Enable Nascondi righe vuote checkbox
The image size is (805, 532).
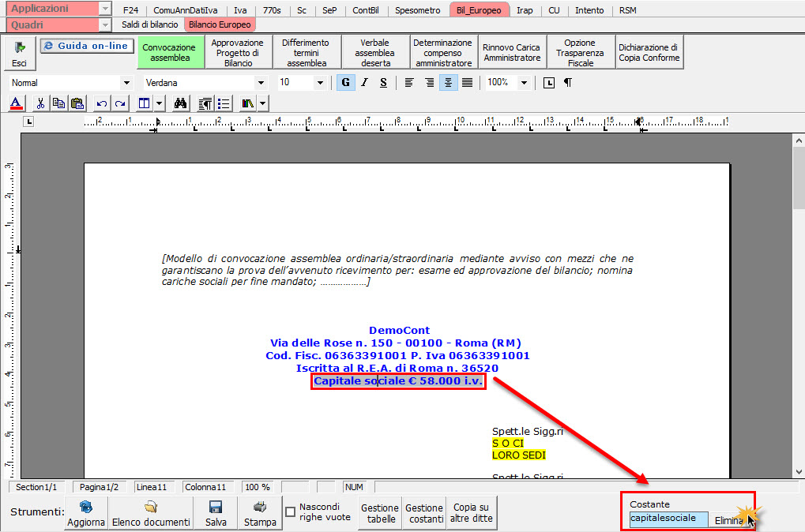tap(291, 512)
